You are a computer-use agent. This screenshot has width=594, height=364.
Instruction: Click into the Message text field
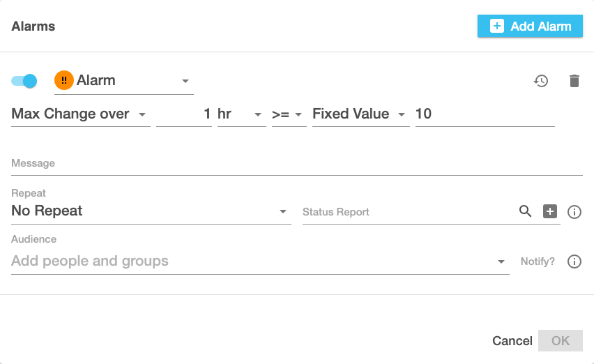(x=296, y=163)
